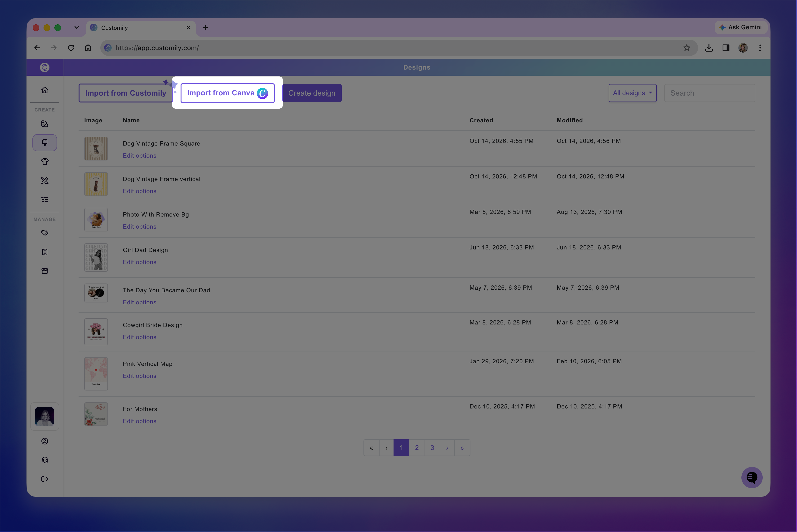Open the templates icon under CREATE
The width and height of the screenshot is (797, 532).
[x=44, y=124]
